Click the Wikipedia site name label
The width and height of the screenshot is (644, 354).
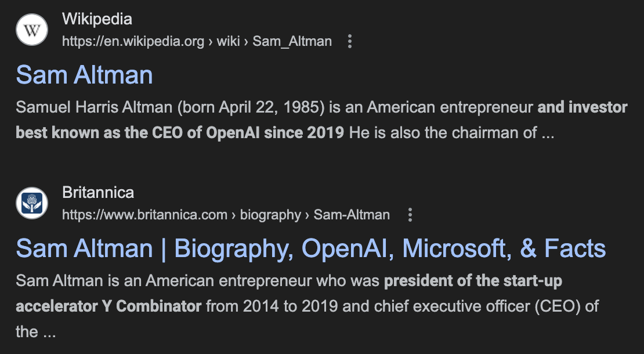point(97,19)
